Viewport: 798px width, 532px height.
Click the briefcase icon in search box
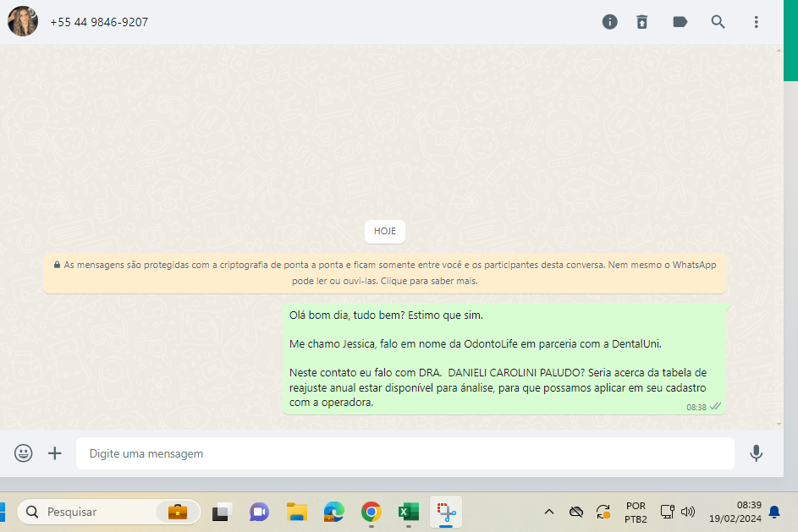click(x=178, y=512)
